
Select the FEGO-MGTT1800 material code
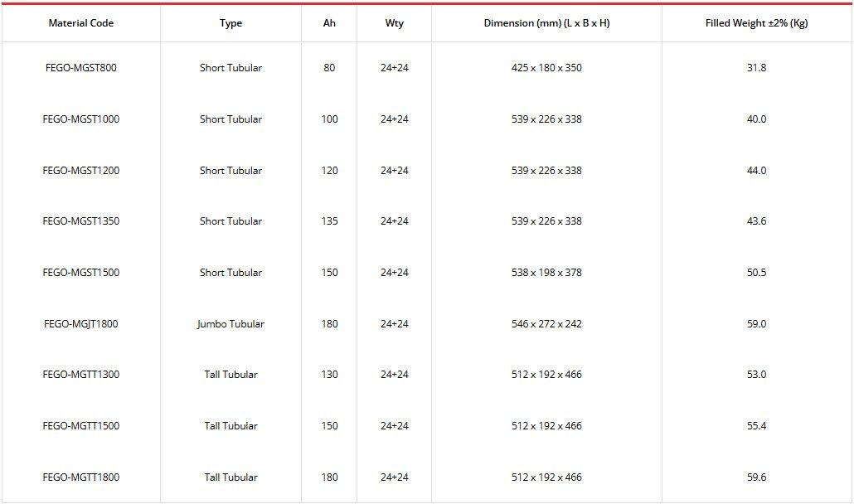[81, 477]
